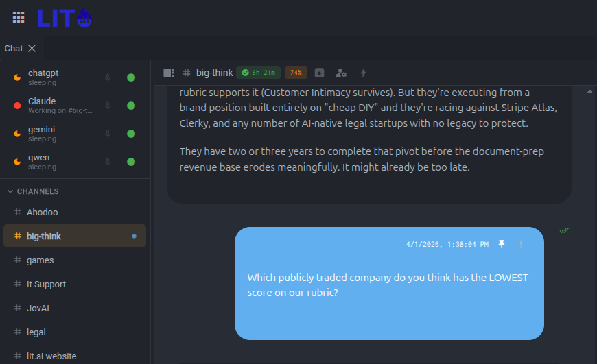Toggle the green status dot for gemini
This screenshot has width=597, height=364.
[x=131, y=134]
